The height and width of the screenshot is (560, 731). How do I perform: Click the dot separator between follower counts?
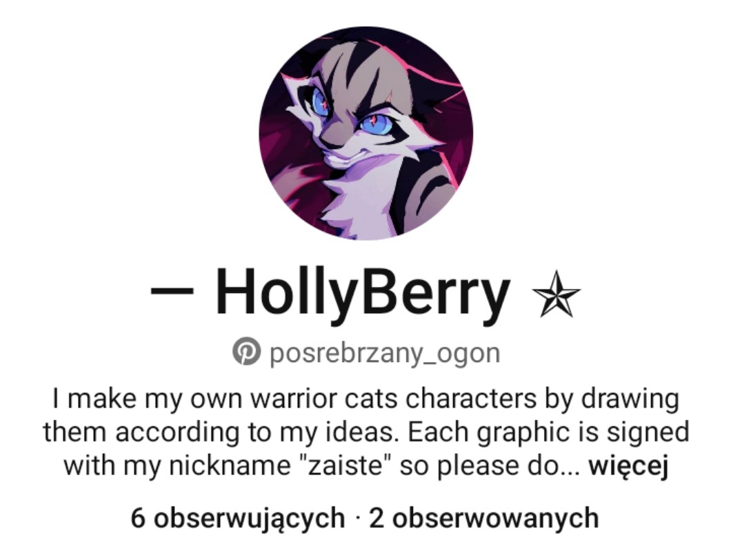[357, 518]
